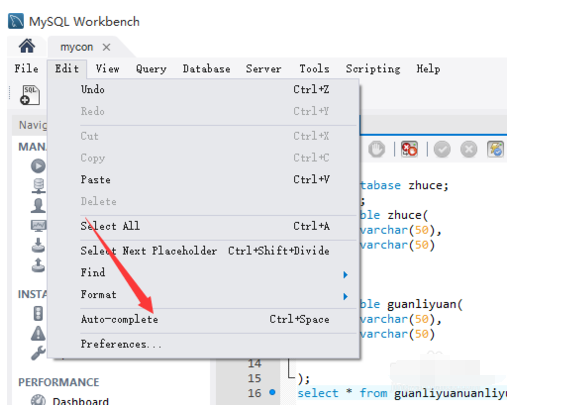
Task: Go to the Workbench home screen icon
Action: pos(27,46)
